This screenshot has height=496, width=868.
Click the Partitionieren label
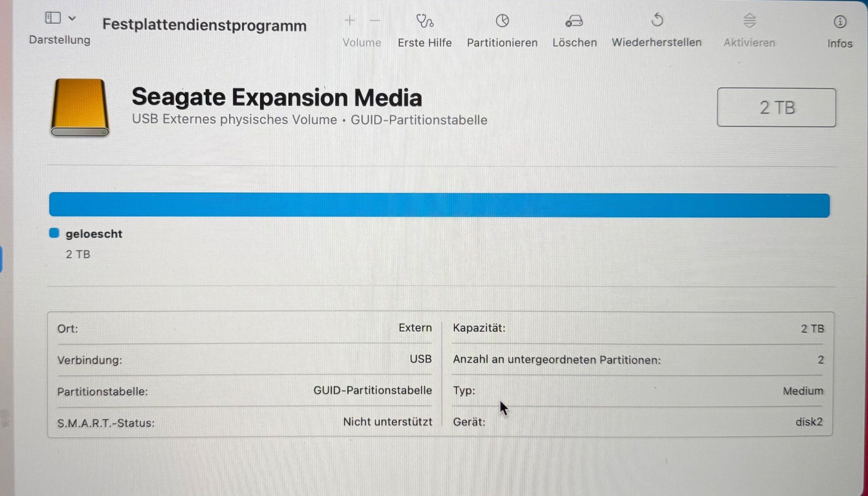[502, 43]
